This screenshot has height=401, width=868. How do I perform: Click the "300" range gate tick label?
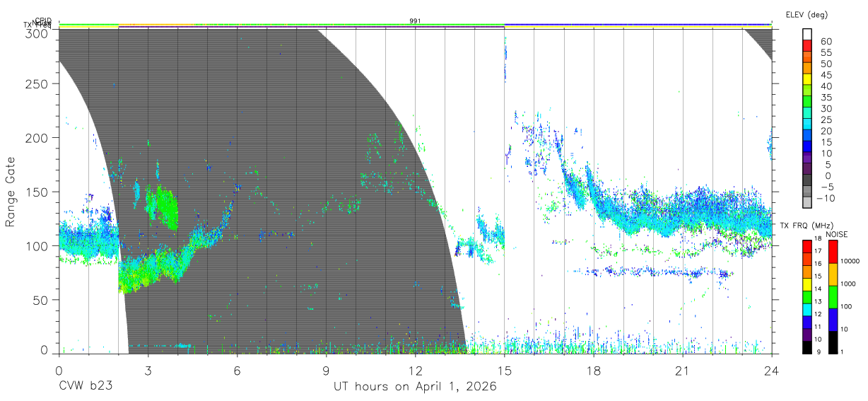tap(37, 33)
